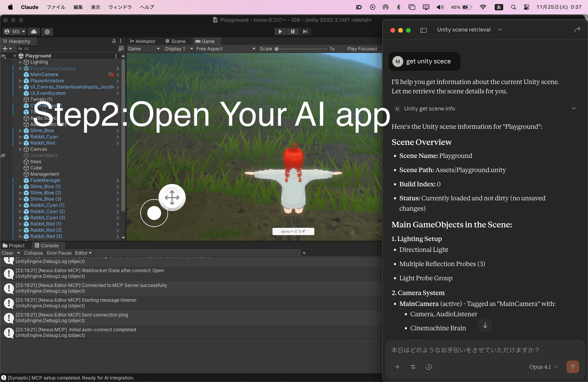Toggle Claude's sidebar panel icon

tap(423, 30)
